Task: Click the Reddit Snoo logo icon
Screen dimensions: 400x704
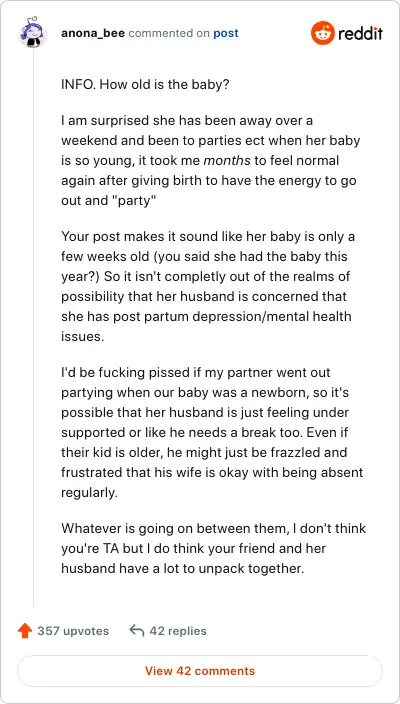Action: pos(322,33)
